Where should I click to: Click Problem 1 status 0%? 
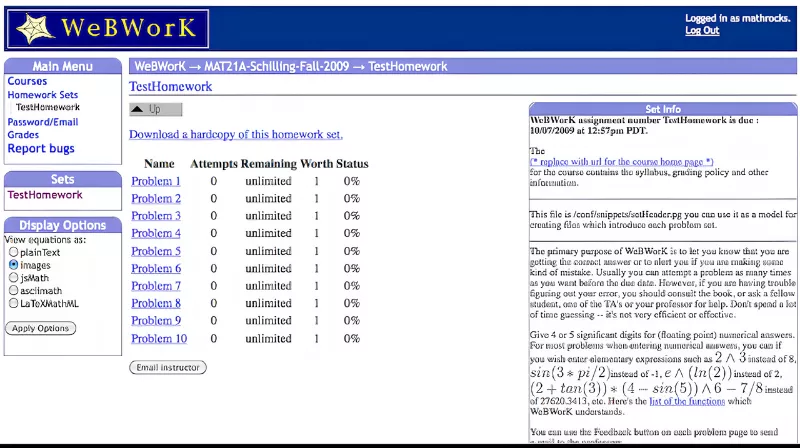352,181
